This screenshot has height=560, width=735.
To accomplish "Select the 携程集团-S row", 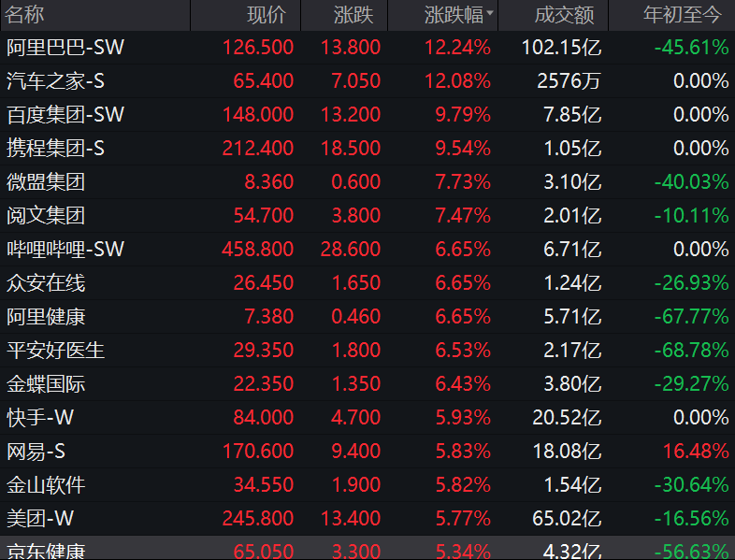I will click(367, 149).
